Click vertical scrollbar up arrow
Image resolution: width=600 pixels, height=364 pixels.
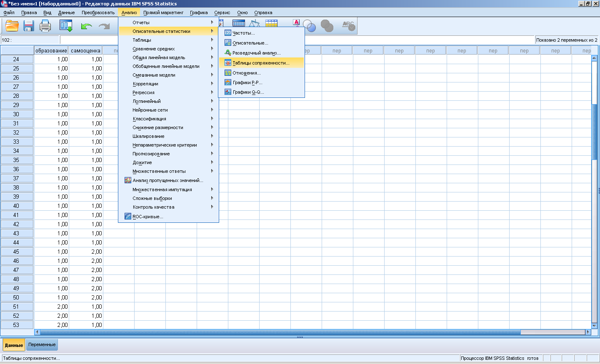click(595, 58)
